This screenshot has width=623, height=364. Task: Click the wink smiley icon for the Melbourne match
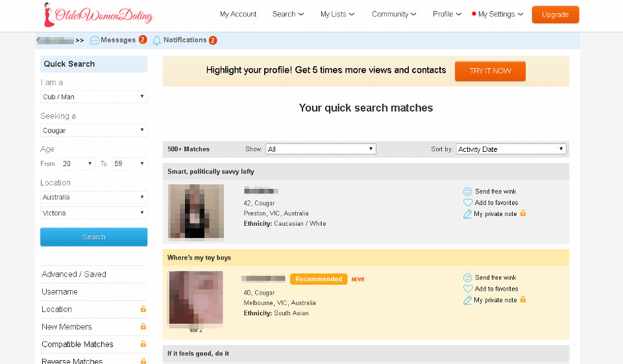click(467, 278)
